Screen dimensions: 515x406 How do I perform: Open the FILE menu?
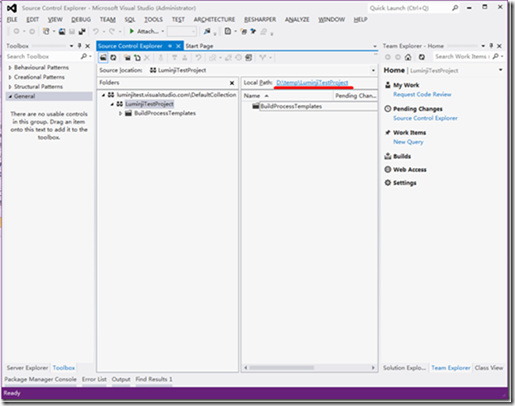click(x=12, y=20)
